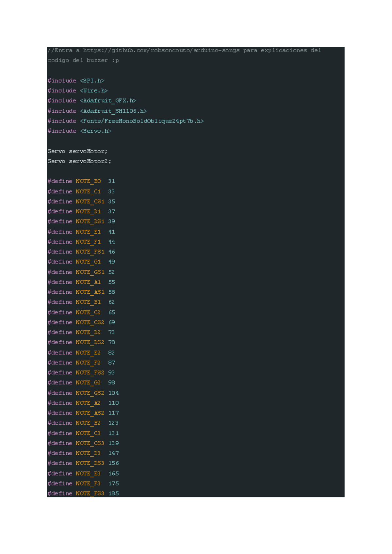This screenshot has width=392, height=554.
Task: Click the value 44 next to NOTE_F1
Action: click(x=111, y=242)
